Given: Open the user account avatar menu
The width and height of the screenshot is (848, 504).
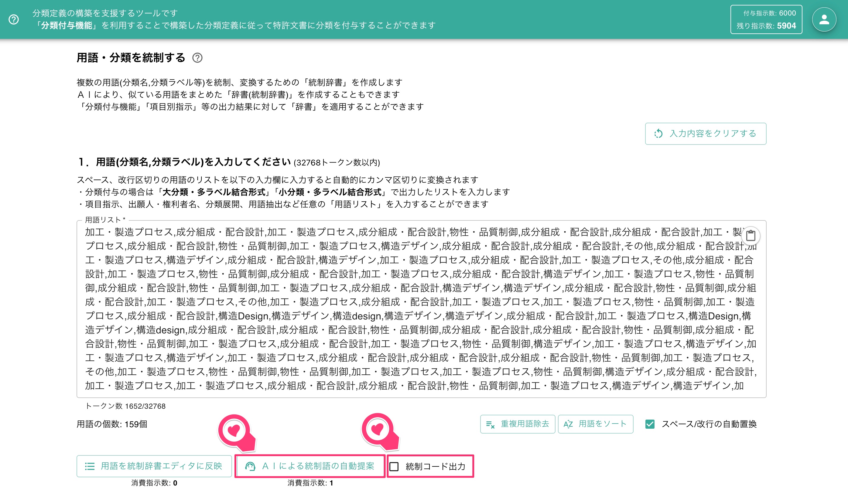Looking at the screenshot, I should (824, 19).
